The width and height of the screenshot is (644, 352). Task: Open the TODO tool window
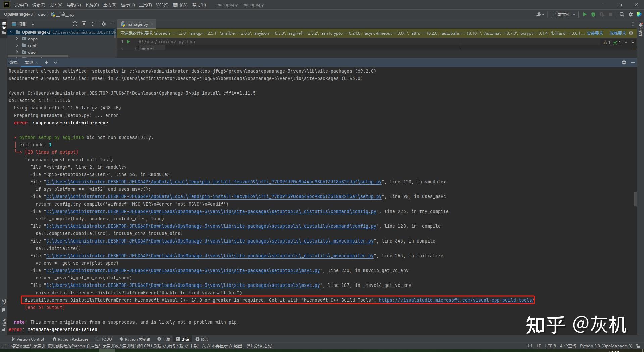pos(104,339)
